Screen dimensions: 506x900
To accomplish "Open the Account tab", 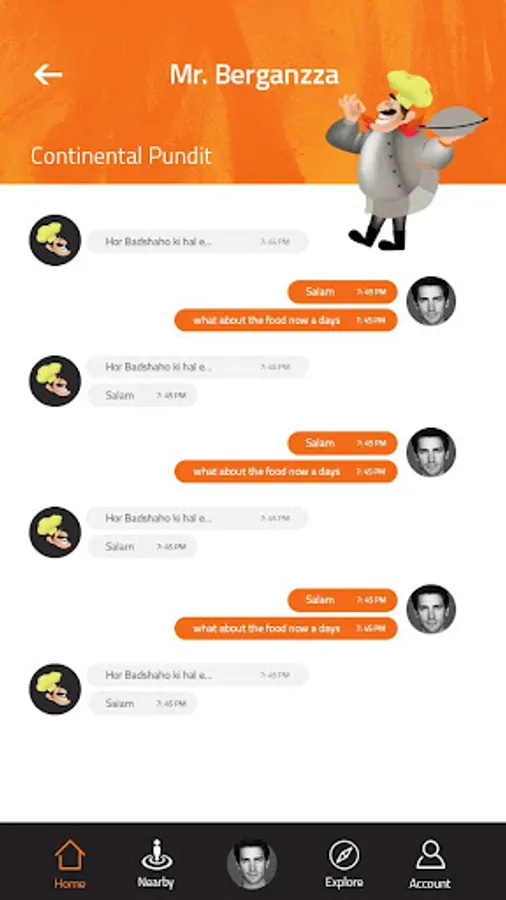I will (x=430, y=864).
